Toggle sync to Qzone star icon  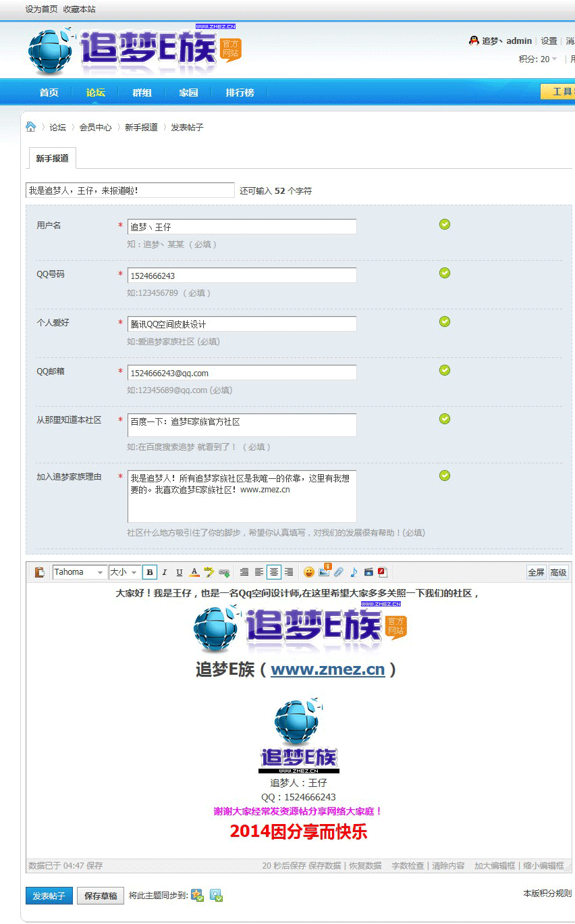click(x=198, y=896)
